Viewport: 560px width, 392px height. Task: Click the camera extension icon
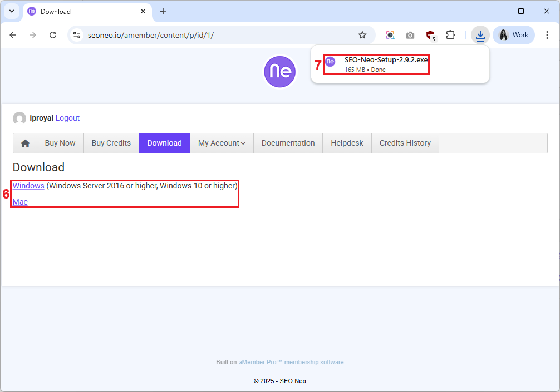[410, 36]
